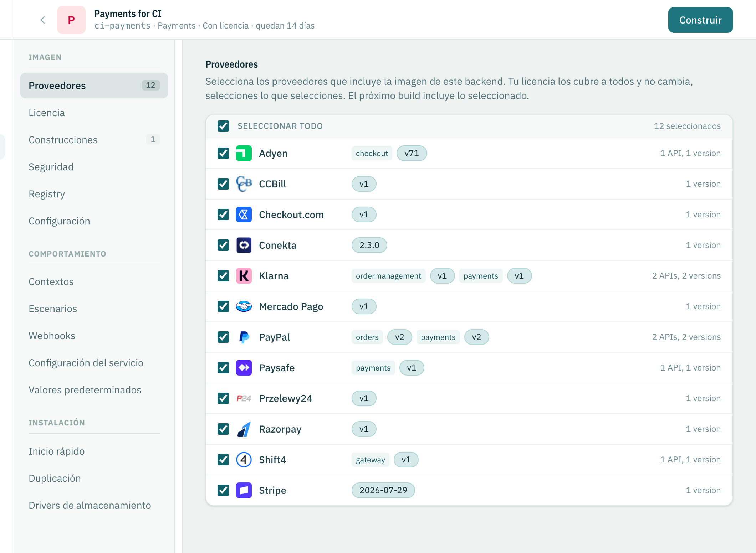
Task: Uncheck the CCBill provider checkbox
Action: click(223, 184)
